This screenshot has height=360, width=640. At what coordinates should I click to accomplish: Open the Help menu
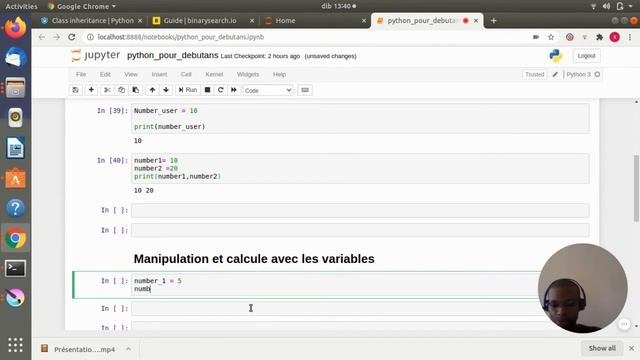(x=279, y=74)
